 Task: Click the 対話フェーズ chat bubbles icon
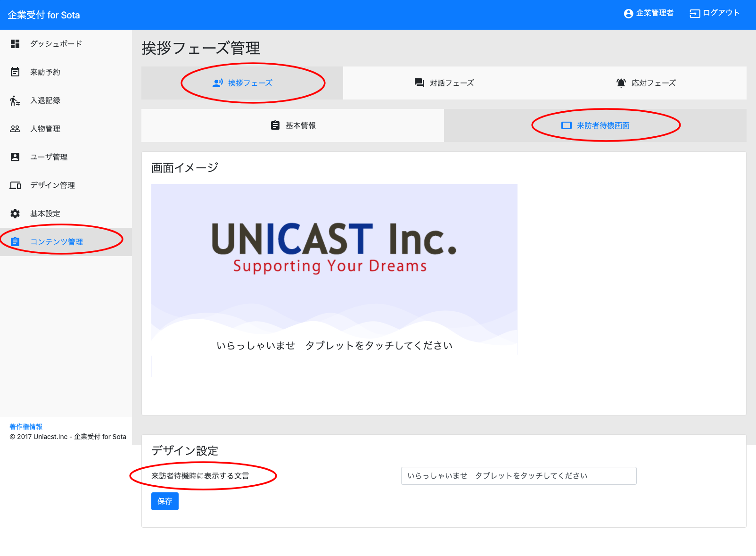(x=419, y=83)
